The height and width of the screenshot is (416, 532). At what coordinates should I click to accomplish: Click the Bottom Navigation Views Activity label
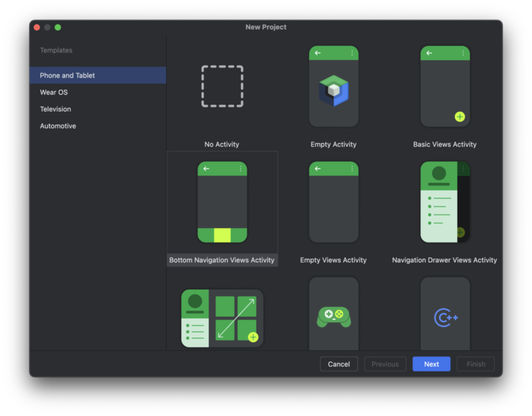[x=221, y=260]
